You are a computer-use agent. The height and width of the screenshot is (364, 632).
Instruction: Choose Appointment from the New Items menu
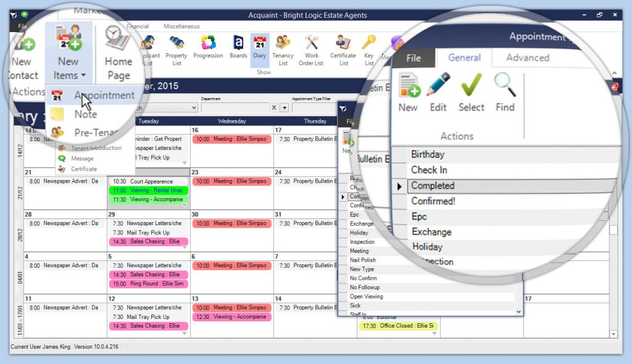coord(103,96)
